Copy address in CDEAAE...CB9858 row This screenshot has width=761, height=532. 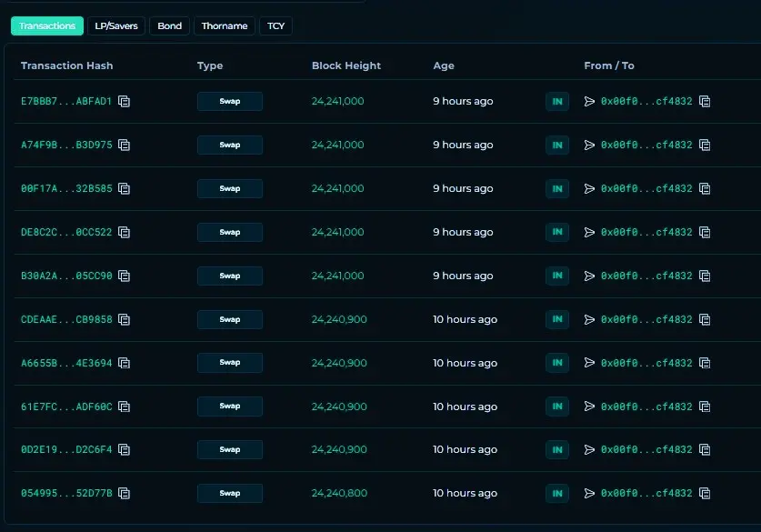pyautogui.click(x=705, y=320)
